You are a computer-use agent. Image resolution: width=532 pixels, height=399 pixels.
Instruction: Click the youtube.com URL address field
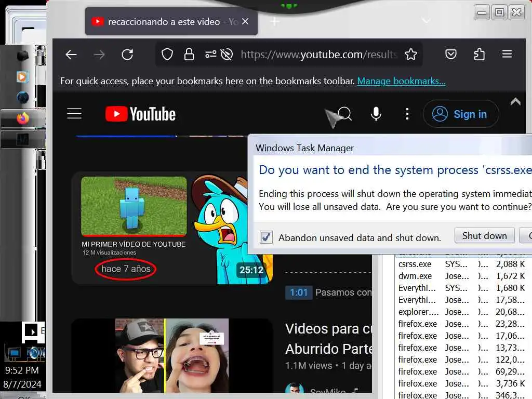coord(318,54)
